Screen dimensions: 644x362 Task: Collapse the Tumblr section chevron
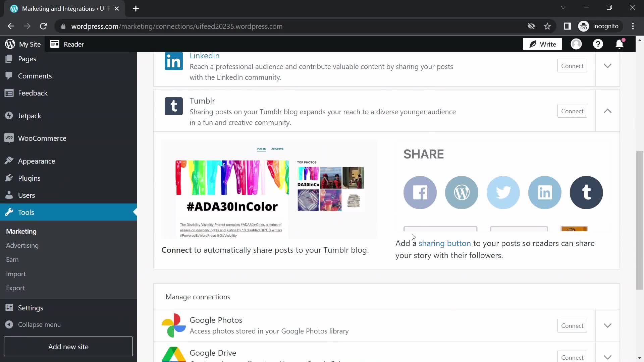tap(608, 111)
